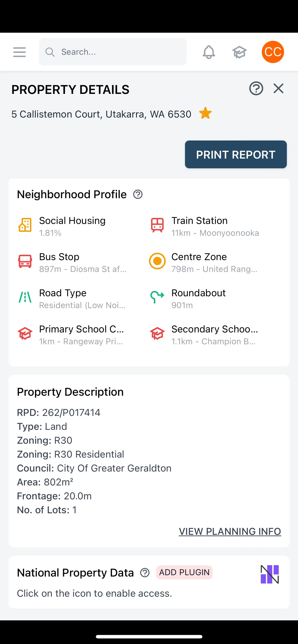Screen dimensions: 298x644
Task: Show Neighborhood Profile help tooltip
Action: pyautogui.click(x=138, y=194)
